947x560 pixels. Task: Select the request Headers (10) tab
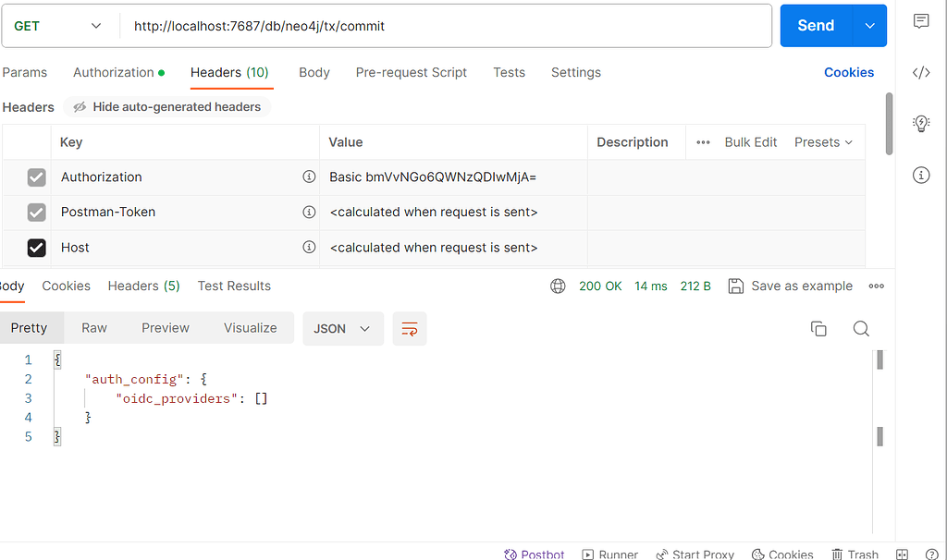pyautogui.click(x=229, y=72)
